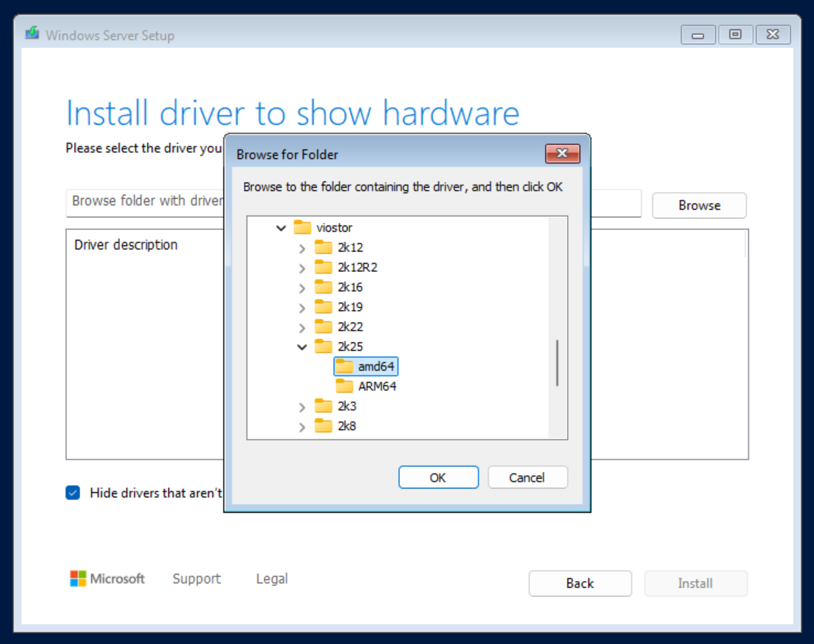Select the ARM64 folder name
814x644 pixels.
(377, 386)
